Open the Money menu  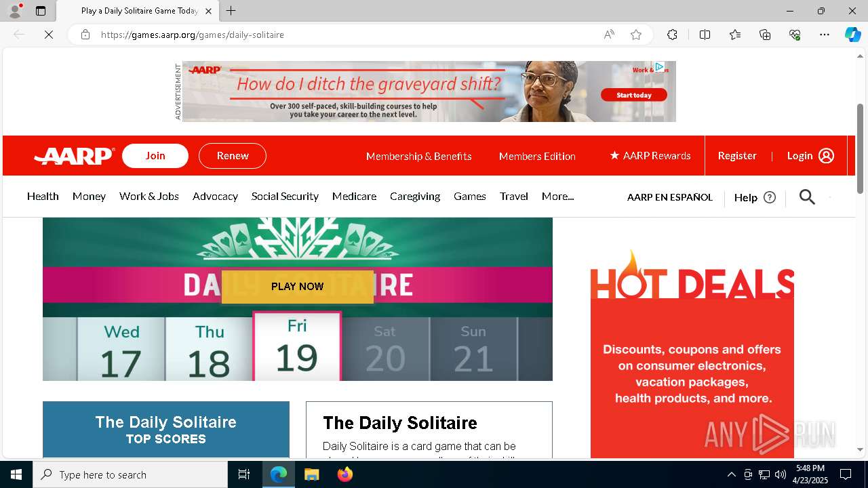[89, 196]
